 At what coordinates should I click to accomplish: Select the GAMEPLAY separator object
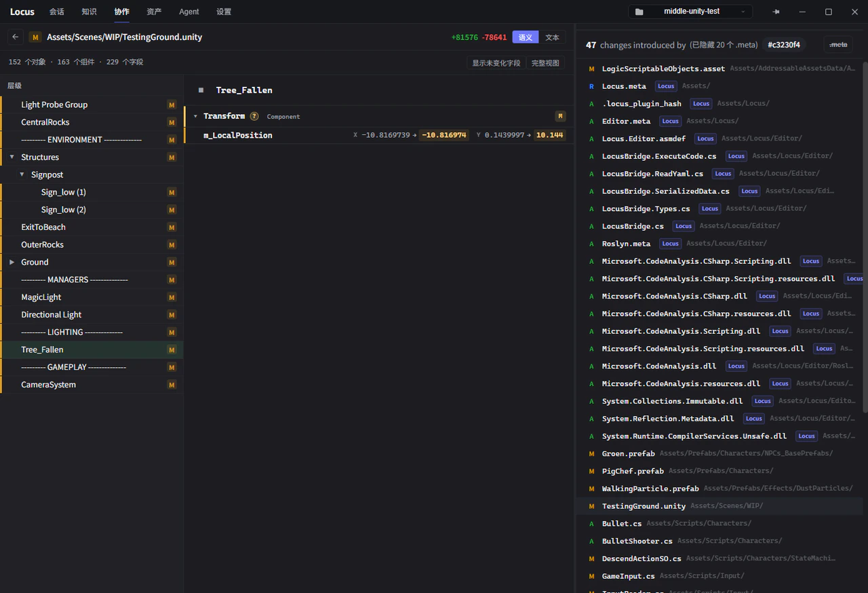[92, 367]
